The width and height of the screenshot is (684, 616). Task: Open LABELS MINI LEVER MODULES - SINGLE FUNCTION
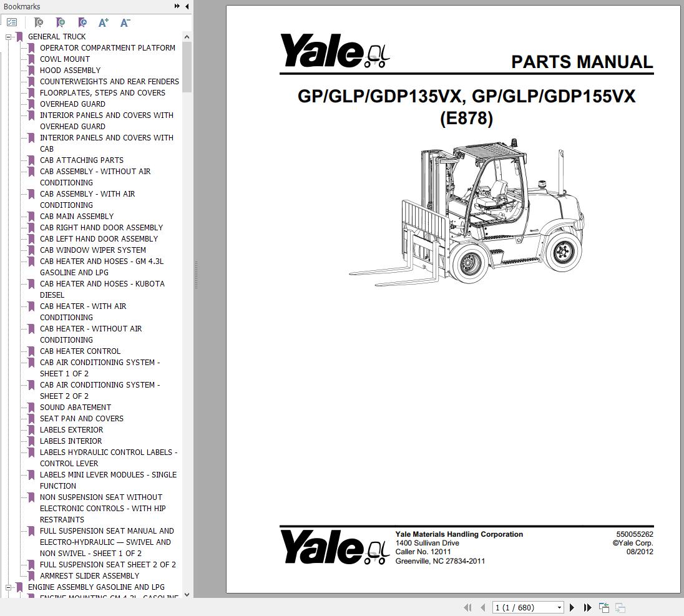coord(108,481)
